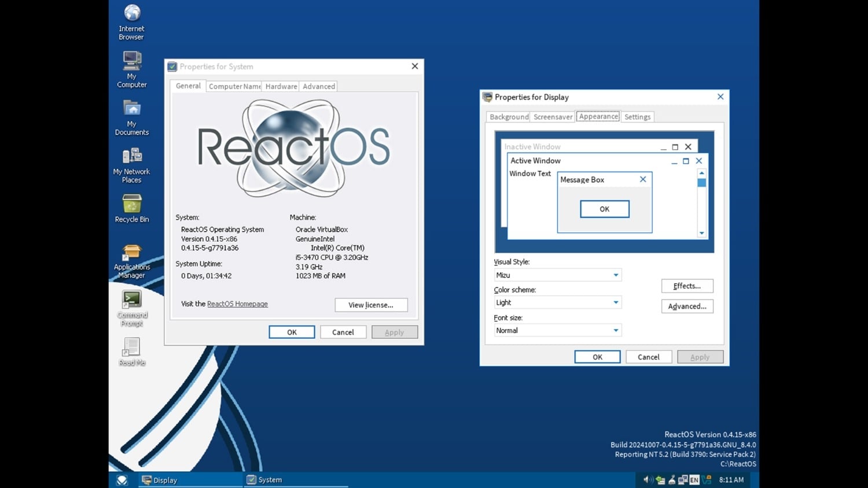Click OK in the preview Message Box
The height and width of the screenshot is (488, 868).
[605, 209]
